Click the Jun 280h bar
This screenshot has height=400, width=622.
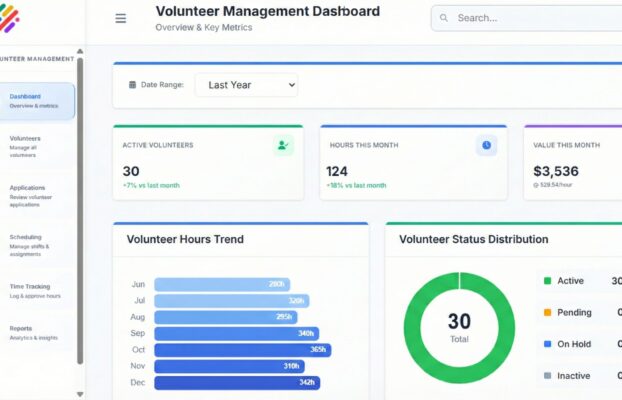point(222,284)
